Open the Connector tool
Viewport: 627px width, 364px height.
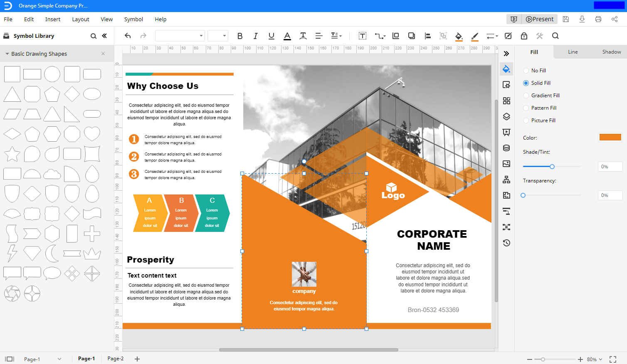(x=378, y=36)
